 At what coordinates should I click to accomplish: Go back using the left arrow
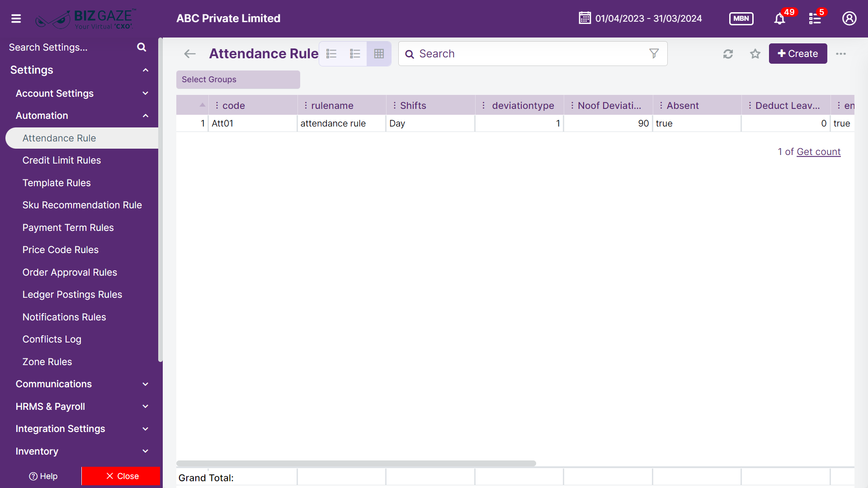coord(190,54)
